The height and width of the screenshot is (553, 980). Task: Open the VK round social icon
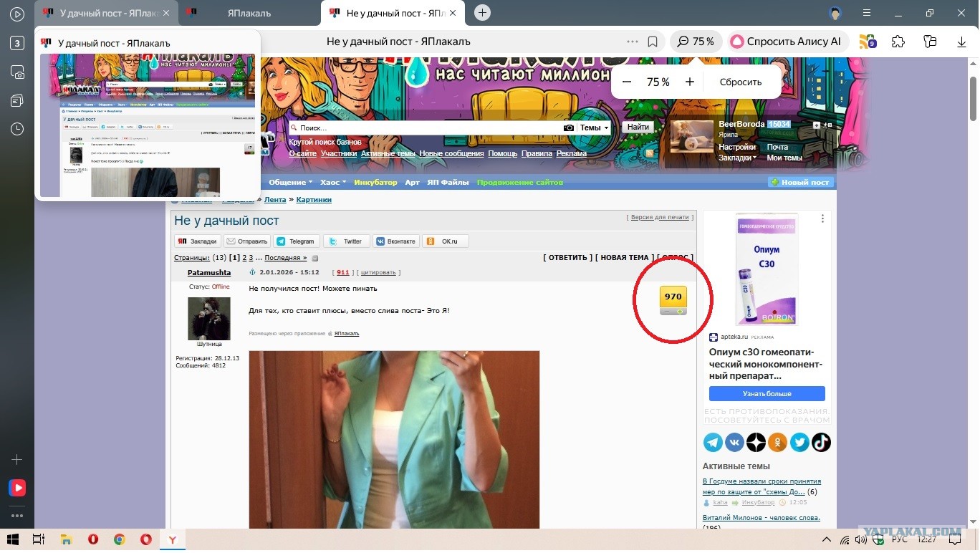[734, 443]
